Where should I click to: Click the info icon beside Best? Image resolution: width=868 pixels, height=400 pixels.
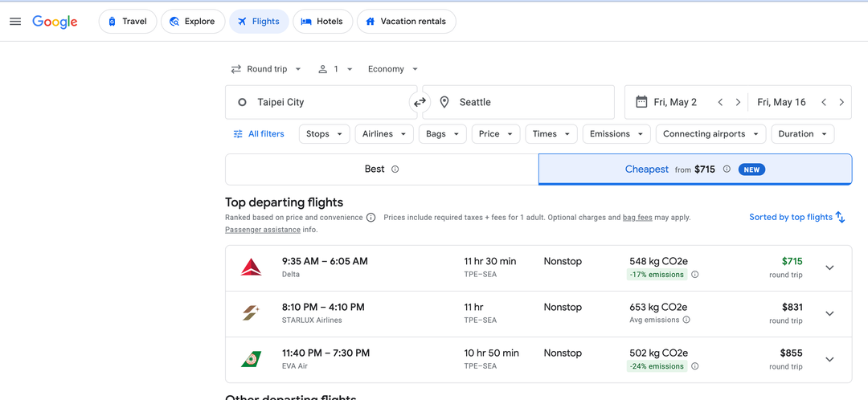395,169
